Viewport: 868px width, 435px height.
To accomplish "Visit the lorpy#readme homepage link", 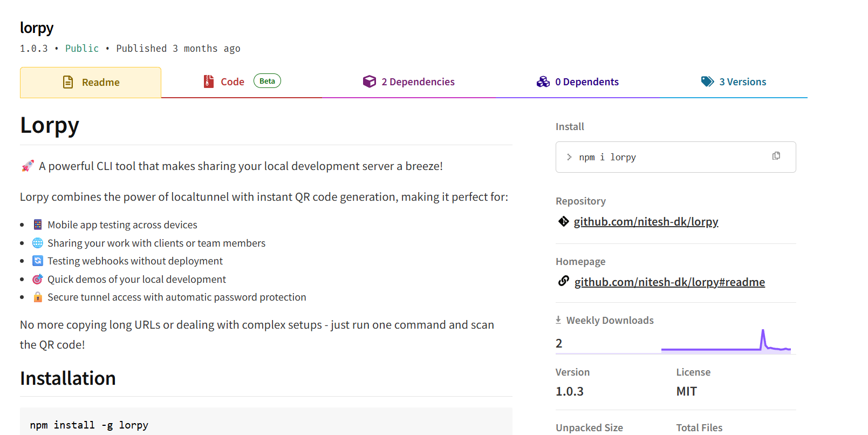I will coord(669,282).
